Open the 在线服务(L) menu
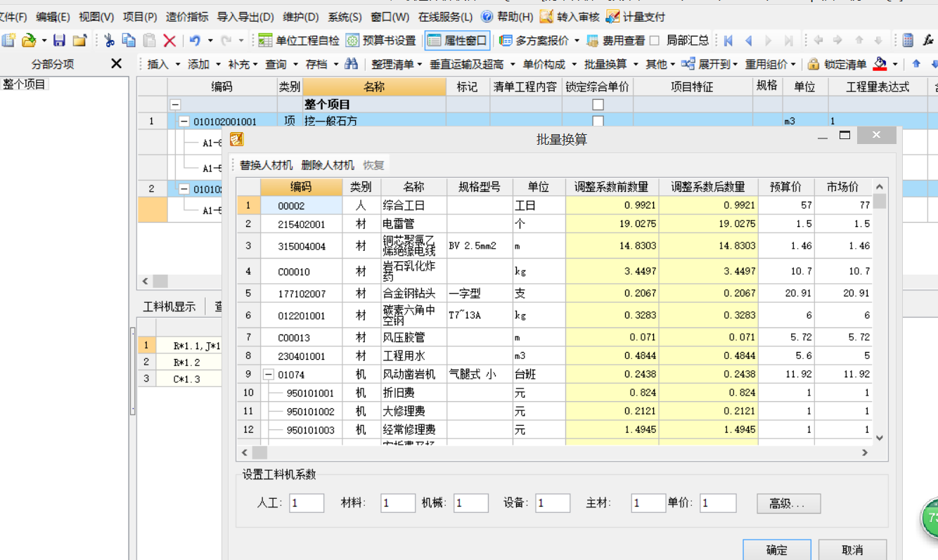938x560 pixels. click(445, 16)
